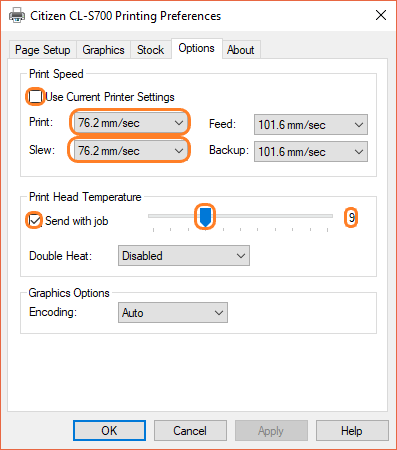Image resolution: width=397 pixels, height=450 pixels.
Task: Close the Printing Preferences dialog
Action: [381, 15]
